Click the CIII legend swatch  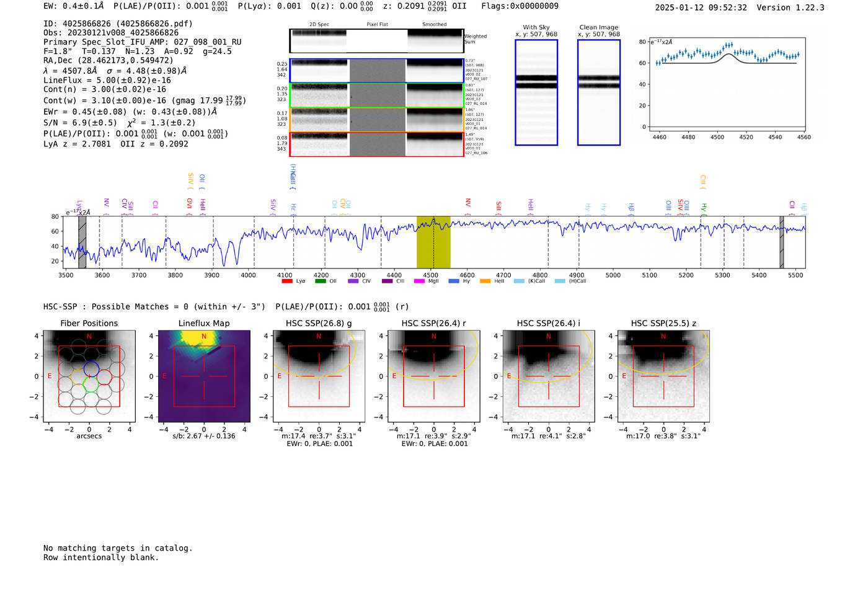[x=387, y=281]
